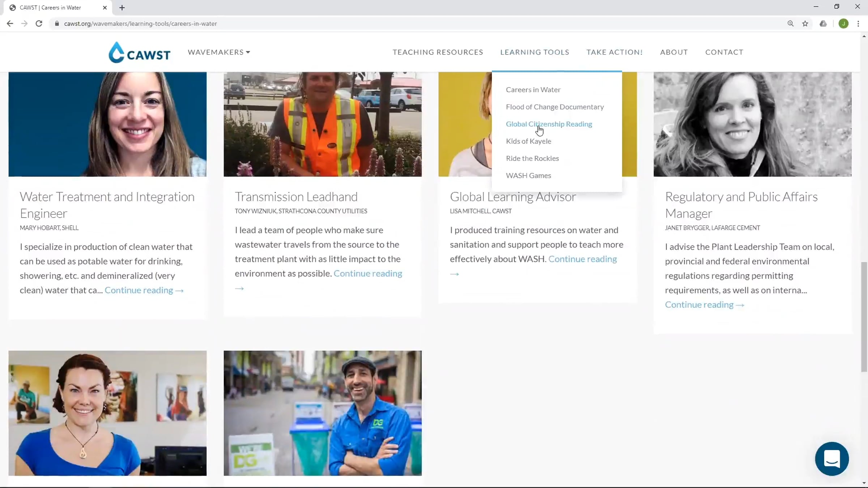This screenshot has height=488, width=868.
Task: Continue reading Transmission Leadhand story
Action: click(367, 273)
